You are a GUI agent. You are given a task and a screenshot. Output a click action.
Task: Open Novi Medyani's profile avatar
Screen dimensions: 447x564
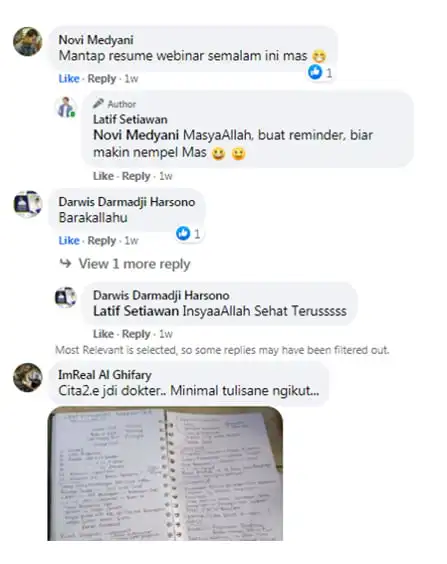tap(28, 41)
